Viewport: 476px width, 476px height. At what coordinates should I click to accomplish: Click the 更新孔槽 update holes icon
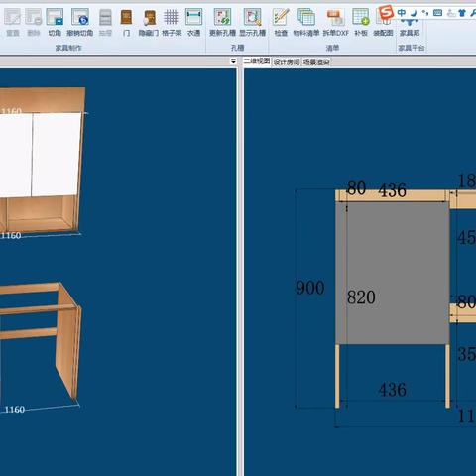(x=222, y=22)
